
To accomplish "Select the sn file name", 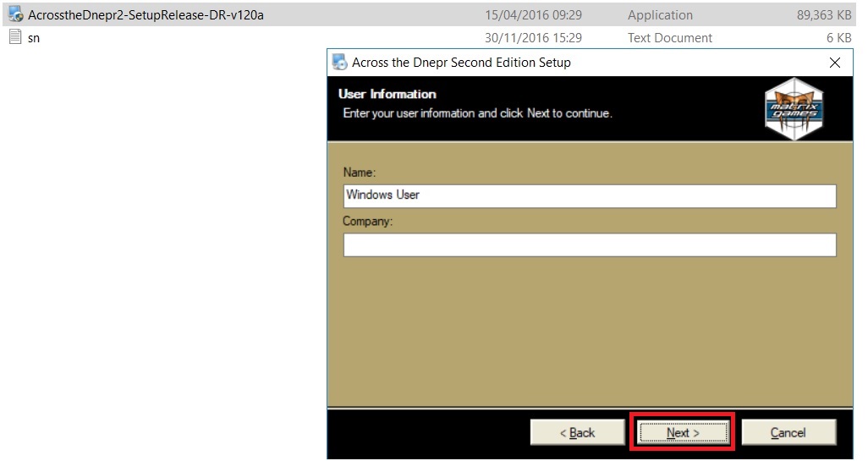I will pos(34,38).
